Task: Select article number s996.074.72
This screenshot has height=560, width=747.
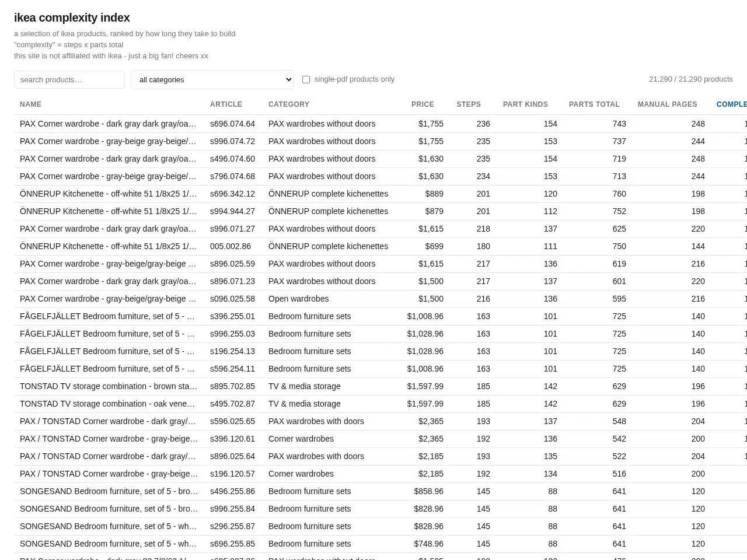Action: coord(232,141)
